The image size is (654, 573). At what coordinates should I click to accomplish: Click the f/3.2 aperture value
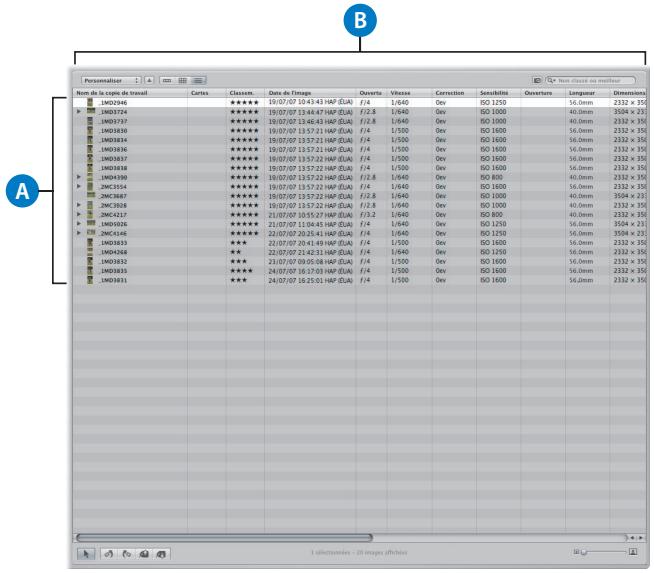[x=367, y=214]
